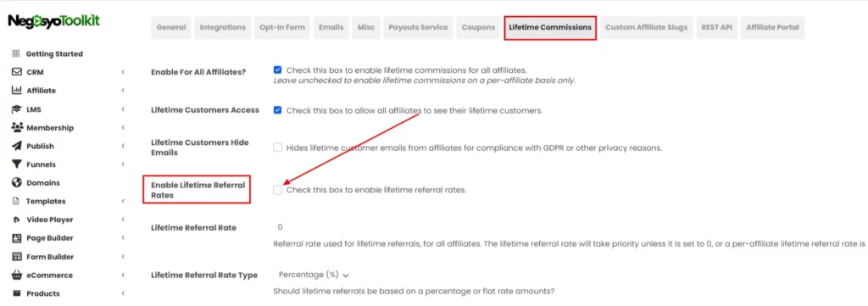Viewport: 868px width, 306px height.
Task: Switch to the General tab
Action: pos(171,27)
